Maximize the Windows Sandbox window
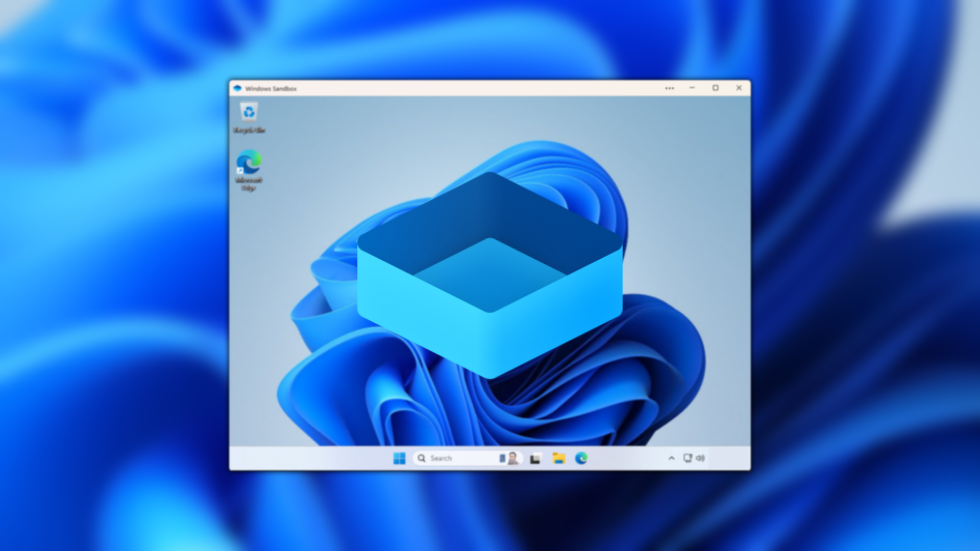 point(716,88)
